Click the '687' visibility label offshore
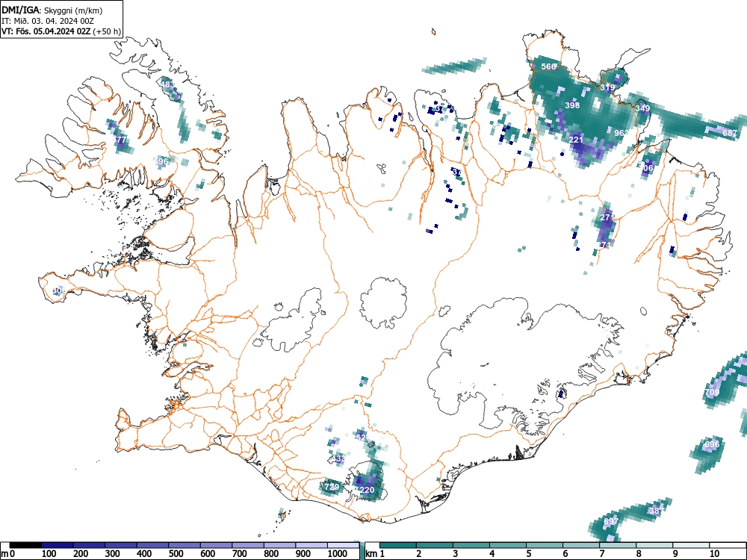 click(x=730, y=133)
